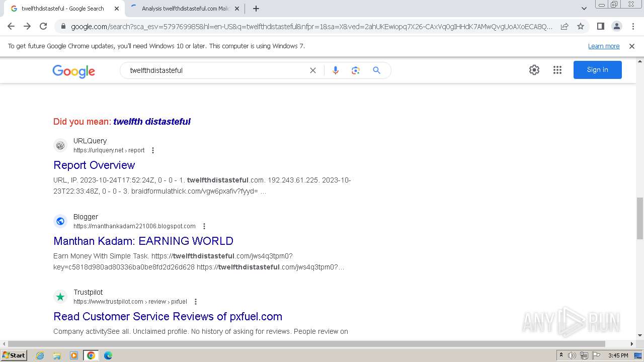Click the scroll right arrow
Screen dimensions: 644x362
[632, 344]
